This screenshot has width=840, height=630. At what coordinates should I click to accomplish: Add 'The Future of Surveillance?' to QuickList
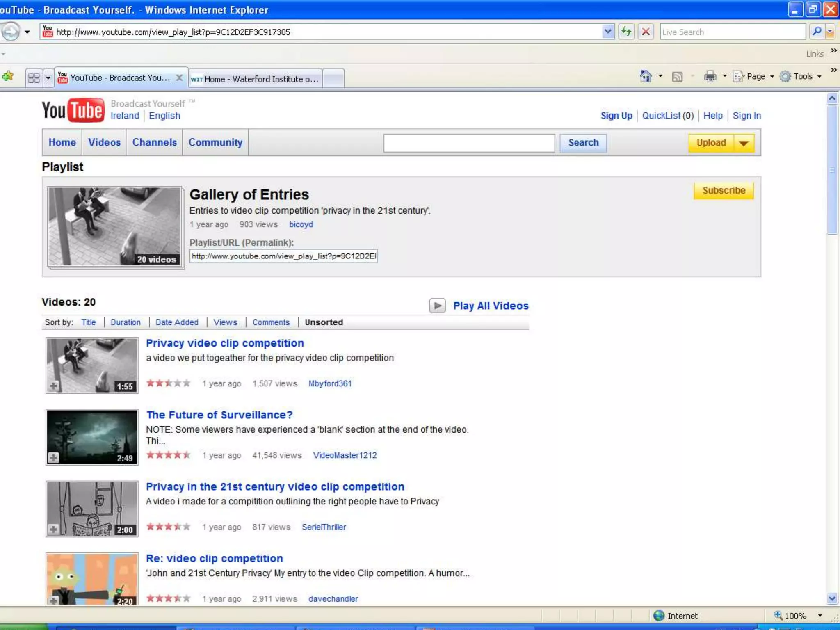[x=53, y=457]
